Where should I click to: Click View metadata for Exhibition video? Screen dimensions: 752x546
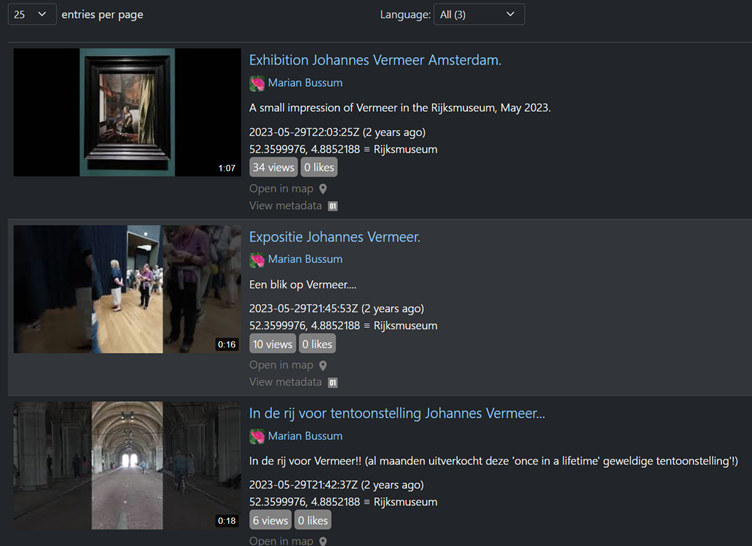285,206
